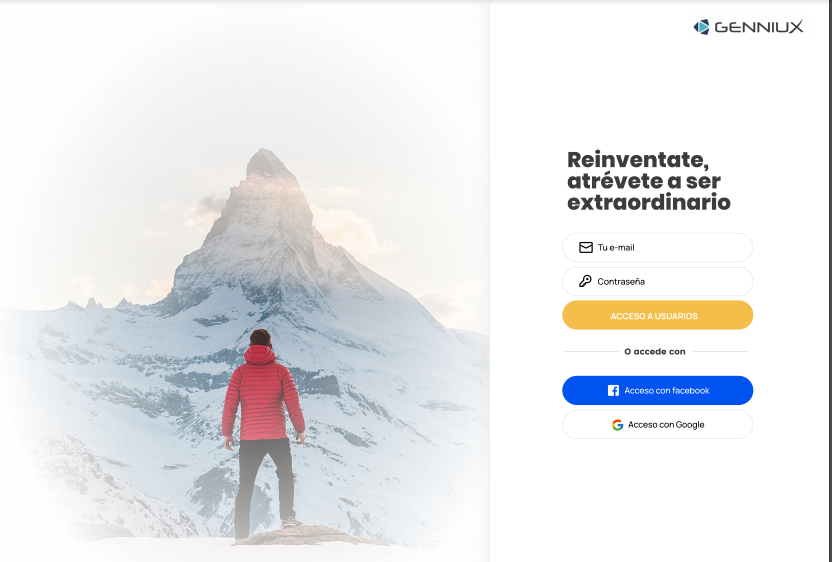Click the GENNIUX wordmark text
This screenshot has height=562, width=832.
[759, 27]
